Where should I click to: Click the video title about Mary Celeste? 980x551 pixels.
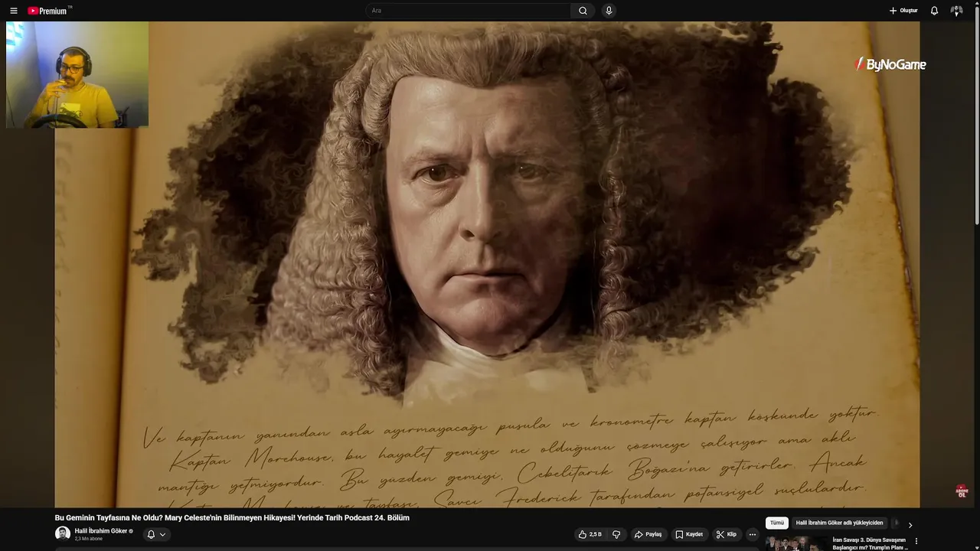(232, 518)
